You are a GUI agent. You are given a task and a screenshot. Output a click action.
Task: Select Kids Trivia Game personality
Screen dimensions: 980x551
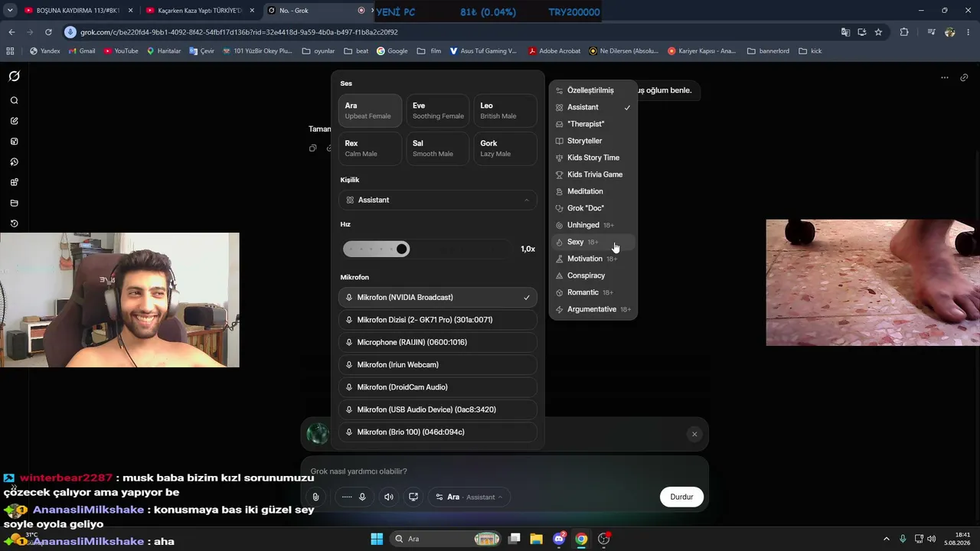[x=593, y=174]
